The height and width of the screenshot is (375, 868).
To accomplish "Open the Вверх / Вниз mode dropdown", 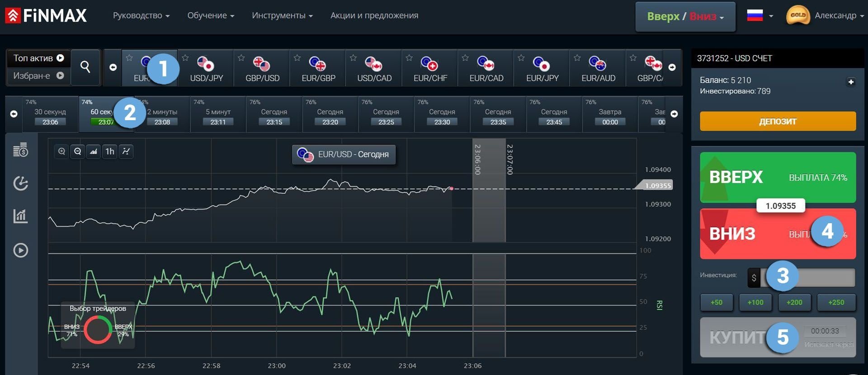I will (x=685, y=17).
